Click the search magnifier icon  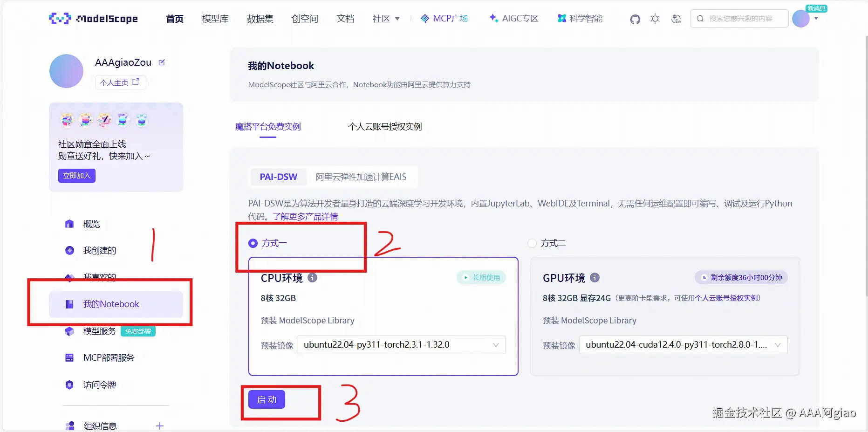700,19
